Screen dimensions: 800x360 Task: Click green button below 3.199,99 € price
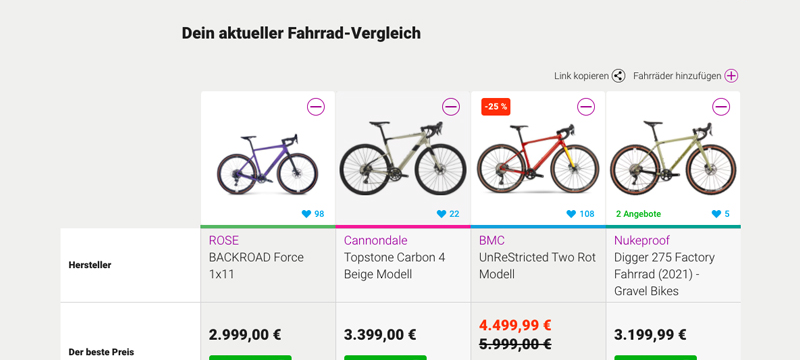click(656, 357)
